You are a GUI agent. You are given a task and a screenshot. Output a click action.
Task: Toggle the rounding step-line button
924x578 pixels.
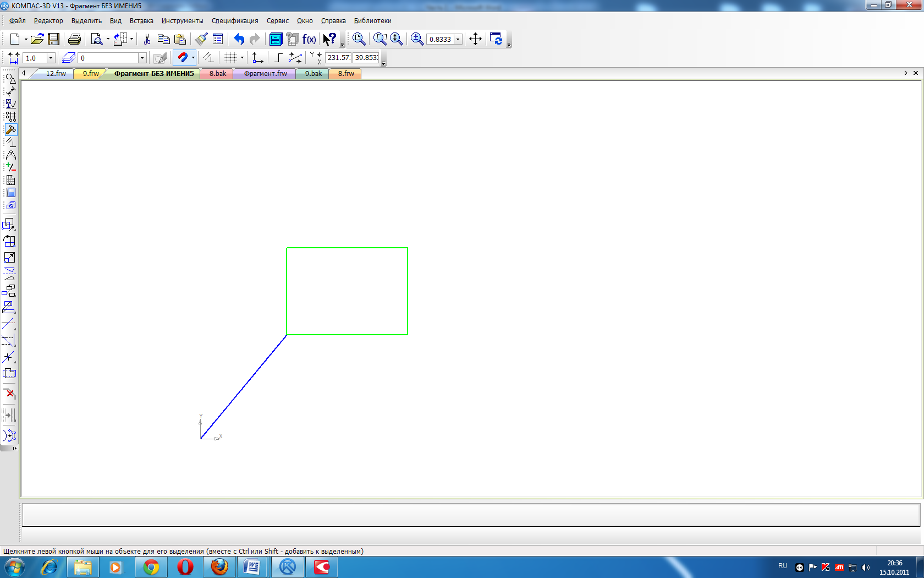[x=278, y=57]
